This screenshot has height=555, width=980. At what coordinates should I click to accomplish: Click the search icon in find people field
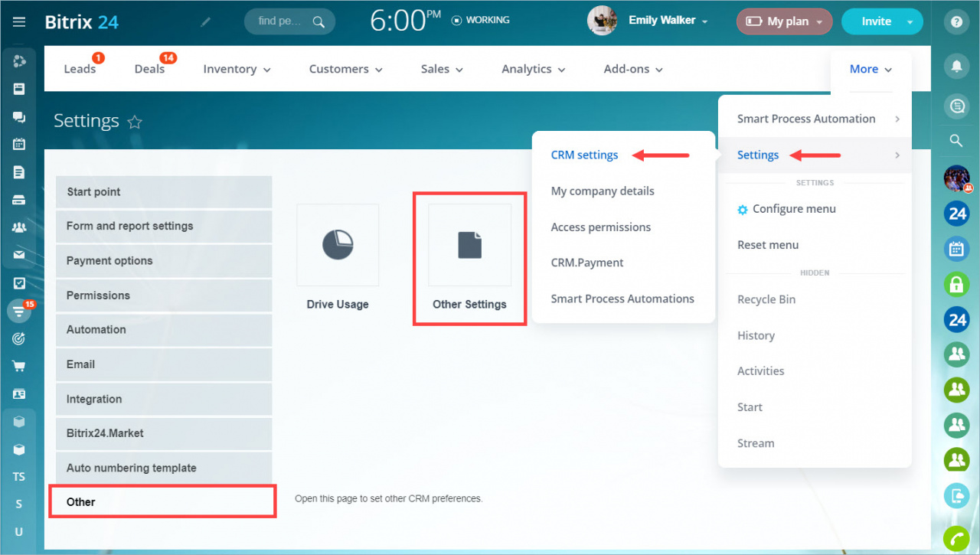(318, 21)
